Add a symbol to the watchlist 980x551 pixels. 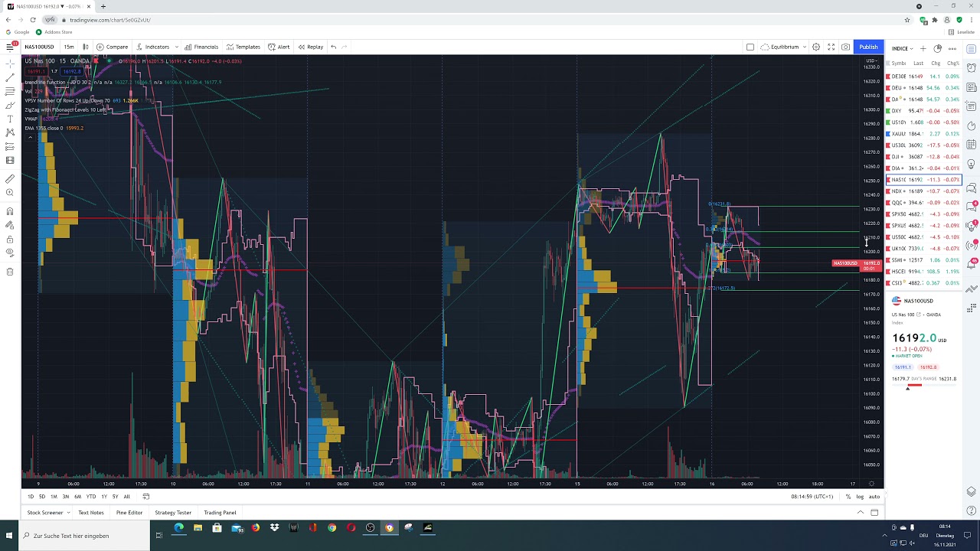(x=923, y=48)
